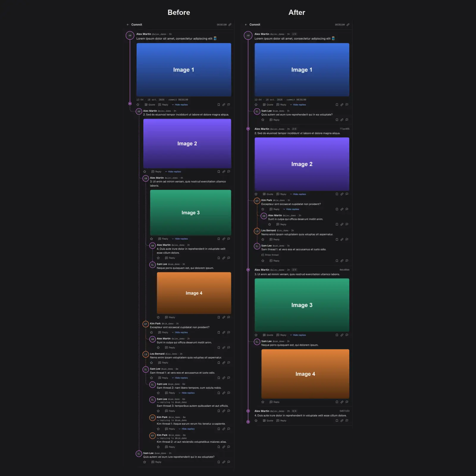
Task: Flag the Image 3 post in Before panel
Action: [229, 239]
